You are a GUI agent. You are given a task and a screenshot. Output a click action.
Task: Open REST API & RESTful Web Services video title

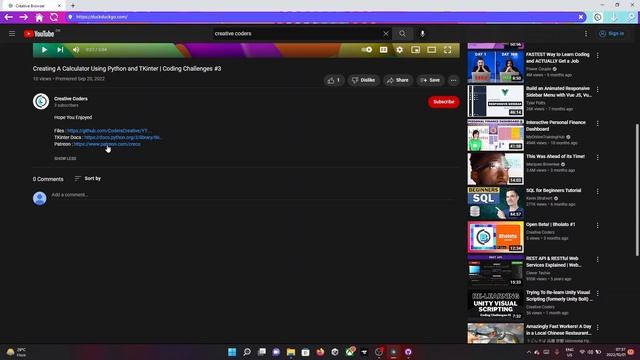[x=553, y=262]
